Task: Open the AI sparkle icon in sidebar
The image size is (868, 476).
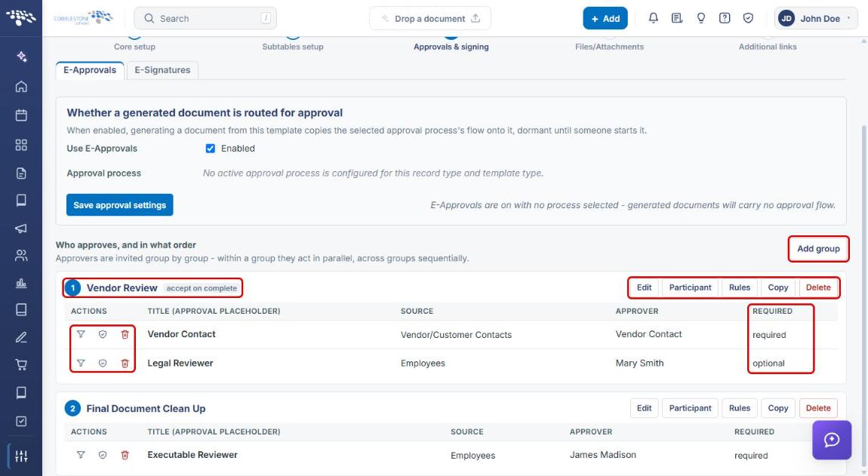Action: (x=21, y=57)
